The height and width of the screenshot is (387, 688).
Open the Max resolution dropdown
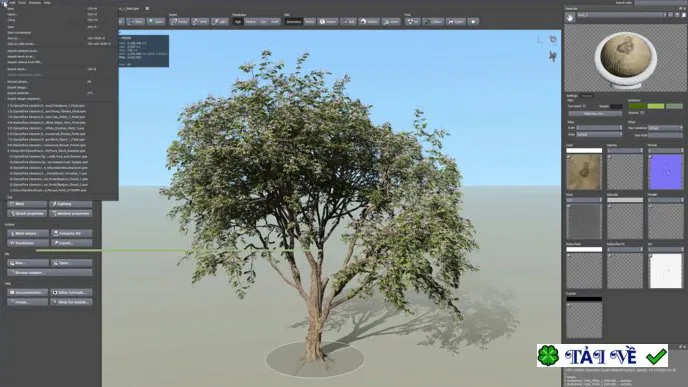coord(665,128)
